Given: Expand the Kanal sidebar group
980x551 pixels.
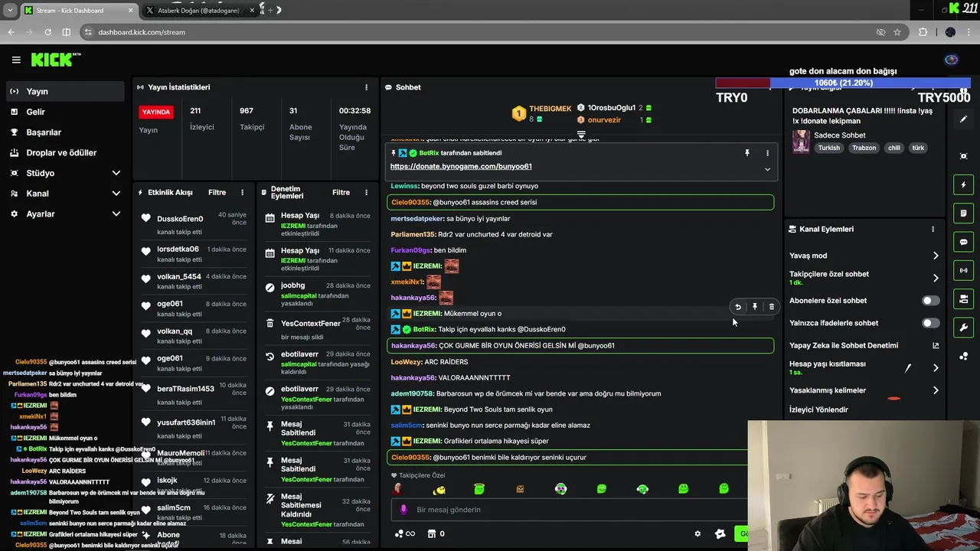Looking at the screenshot, I should (64, 194).
